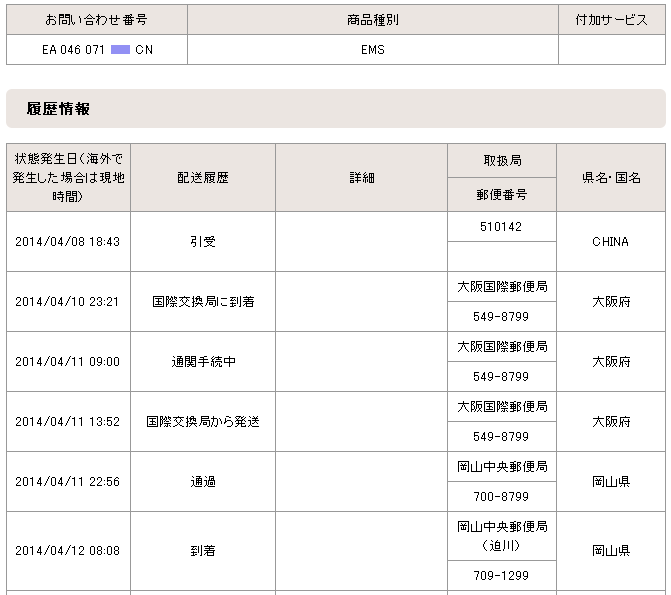The width and height of the screenshot is (671, 595).
Task: Select postal code 709-1299
Action: click(502, 576)
